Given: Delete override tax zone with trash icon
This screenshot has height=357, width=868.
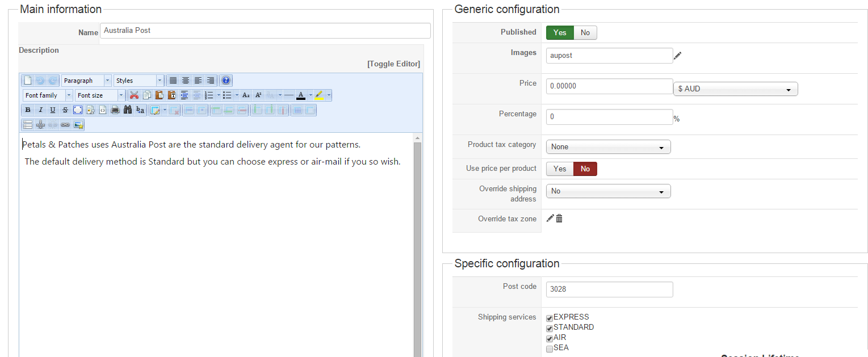Looking at the screenshot, I should tap(559, 219).
